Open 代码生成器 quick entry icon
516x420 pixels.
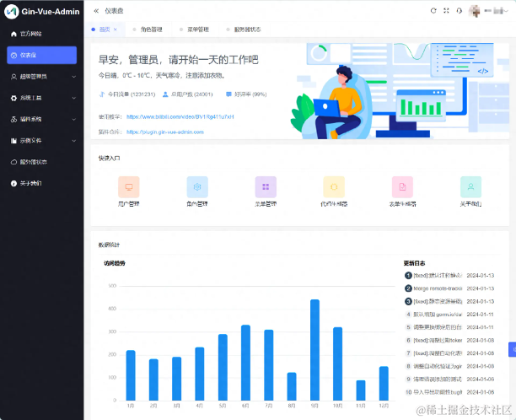tap(334, 187)
